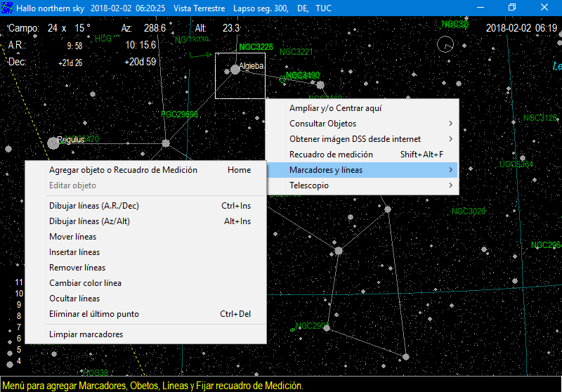Choose Cambiar color línea
Image resolution: width=562 pixels, height=392 pixels.
tap(85, 283)
